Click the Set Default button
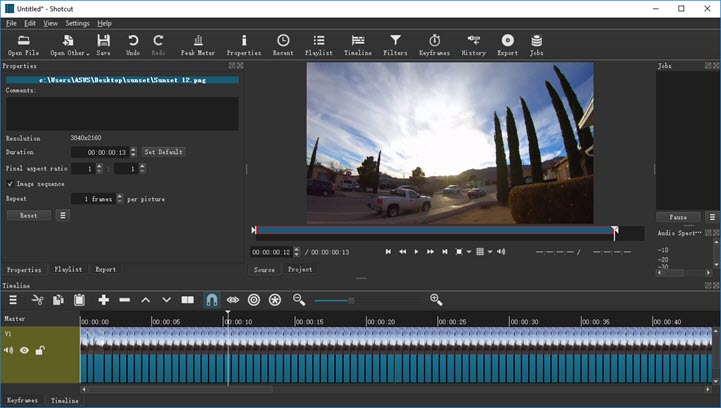Screen dimensions: 721x408 (163, 152)
